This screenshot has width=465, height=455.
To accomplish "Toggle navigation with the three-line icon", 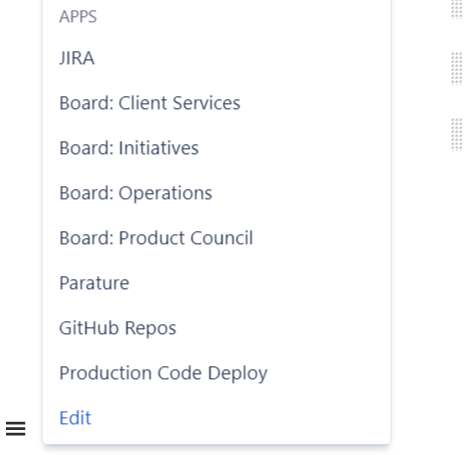I will click(x=15, y=428).
